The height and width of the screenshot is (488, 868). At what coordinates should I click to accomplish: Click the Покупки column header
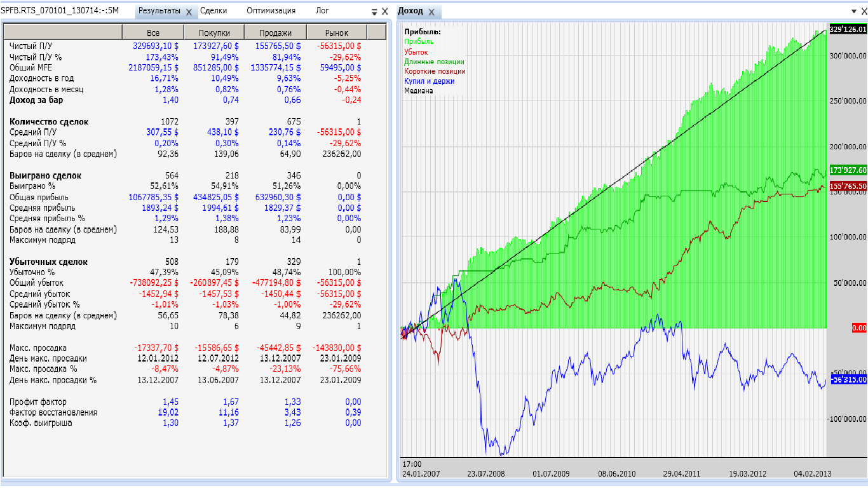pos(214,32)
